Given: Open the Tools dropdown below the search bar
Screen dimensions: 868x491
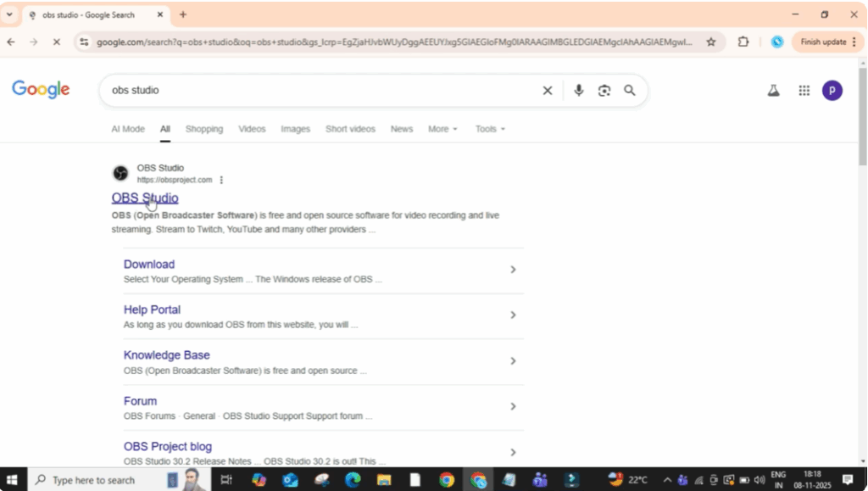Looking at the screenshot, I should 489,128.
